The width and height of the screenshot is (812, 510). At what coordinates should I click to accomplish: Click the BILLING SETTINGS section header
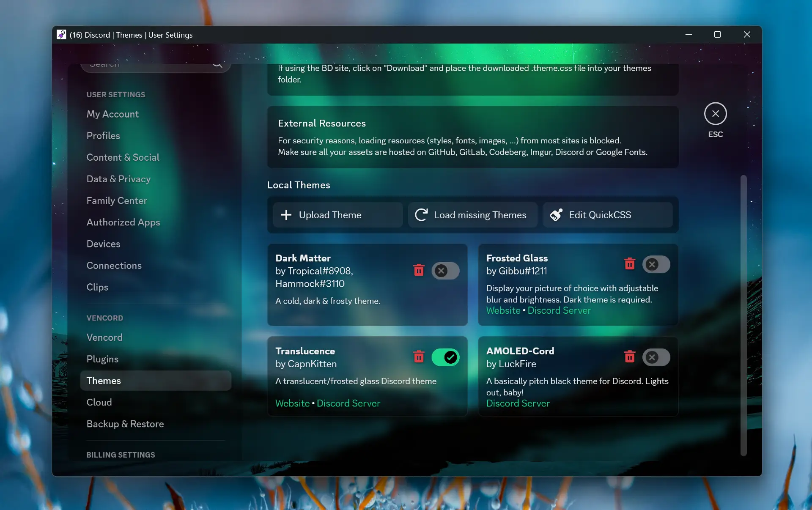121,455
